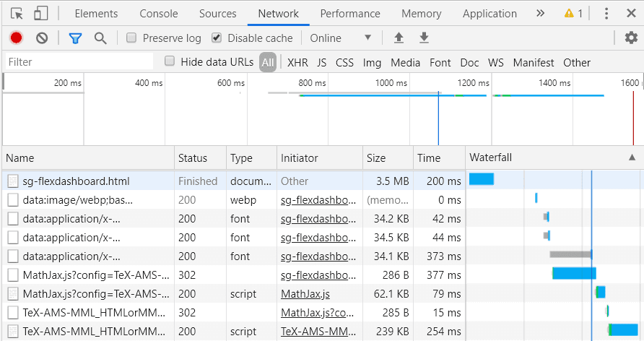Open the DevTools three-dot customize menu
Viewport: 644px width, 341px height.
(606, 14)
